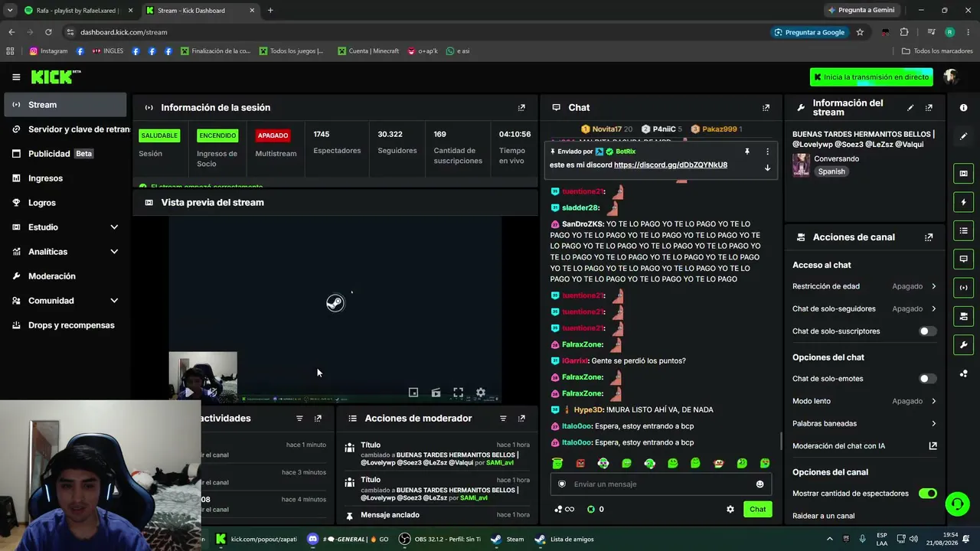Click Raidear a un canal

click(x=823, y=516)
